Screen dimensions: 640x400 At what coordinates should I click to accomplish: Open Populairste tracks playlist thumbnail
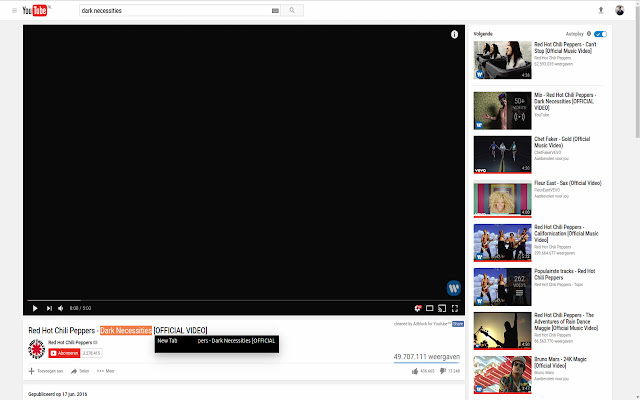click(502, 287)
